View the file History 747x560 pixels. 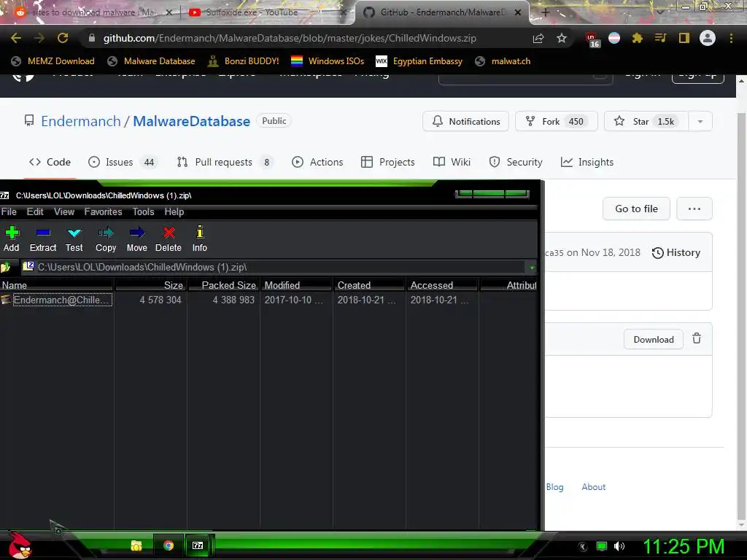(x=676, y=252)
